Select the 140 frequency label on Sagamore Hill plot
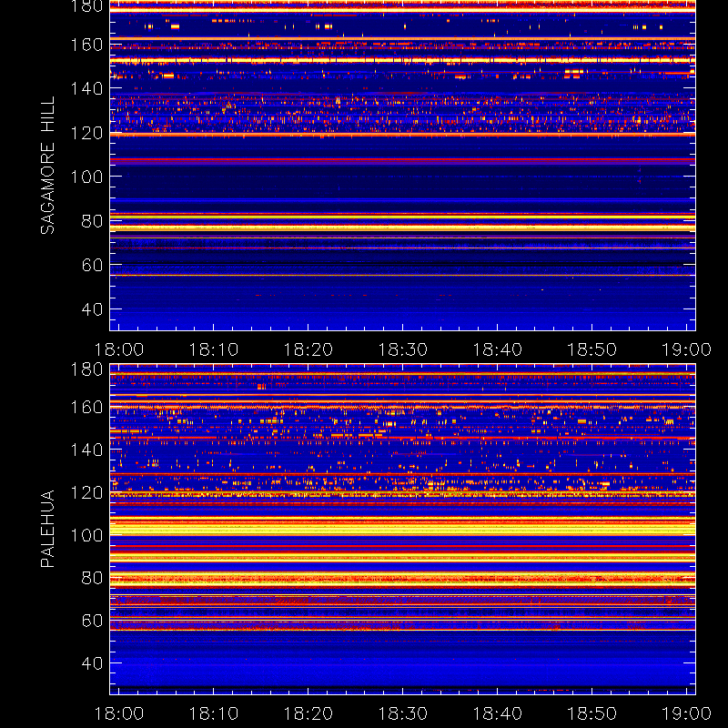This screenshot has width=728, height=728. 86,88
